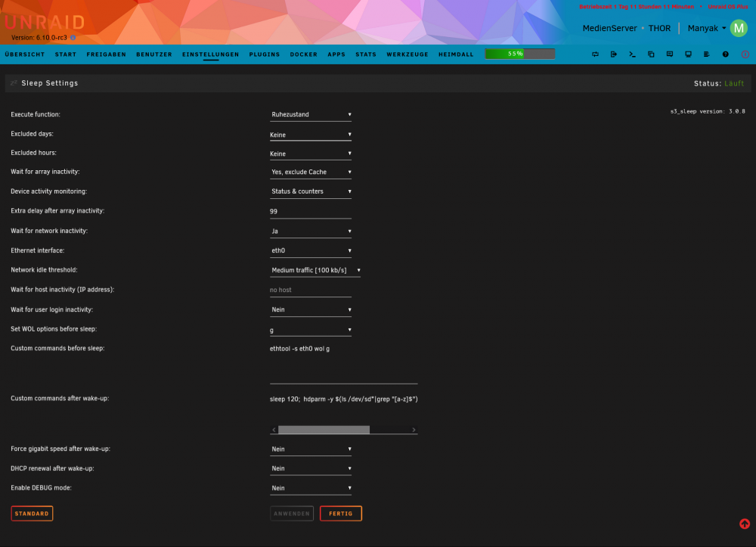Screen dimensions: 756x547
Task: Click the logout icon in the toolbar
Action: point(614,54)
